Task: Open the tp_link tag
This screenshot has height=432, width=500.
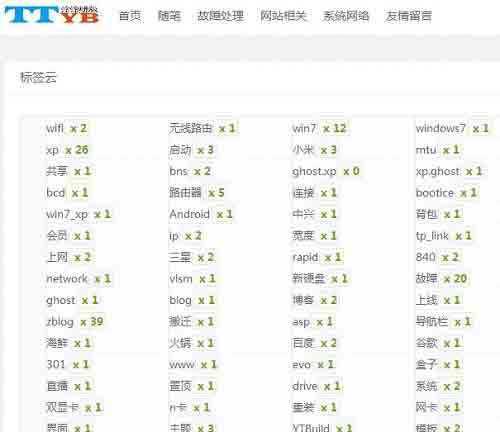Action: pyautogui.click(x=432, y=236)
